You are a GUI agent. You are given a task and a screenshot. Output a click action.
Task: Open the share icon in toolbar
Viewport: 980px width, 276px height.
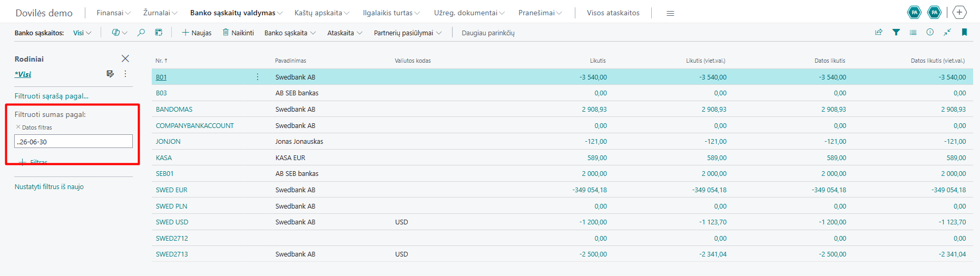click(x=879, y=32)
